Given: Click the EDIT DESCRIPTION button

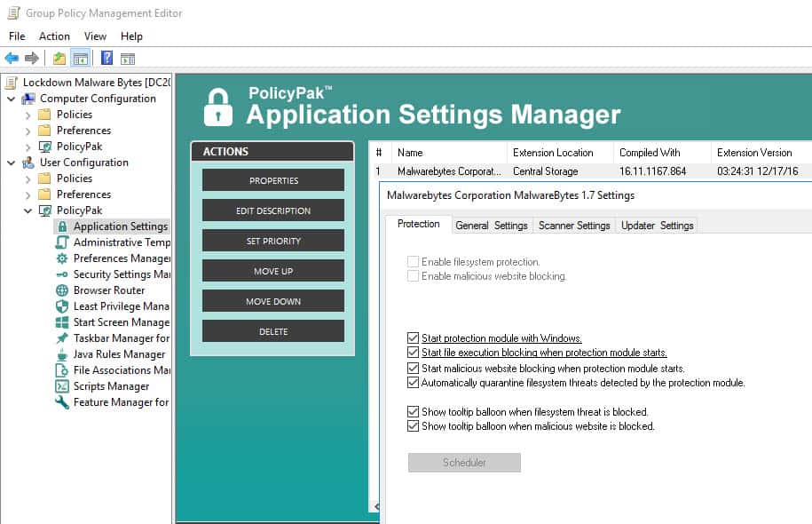Looking at the screenshot, I should coord(273,210).
